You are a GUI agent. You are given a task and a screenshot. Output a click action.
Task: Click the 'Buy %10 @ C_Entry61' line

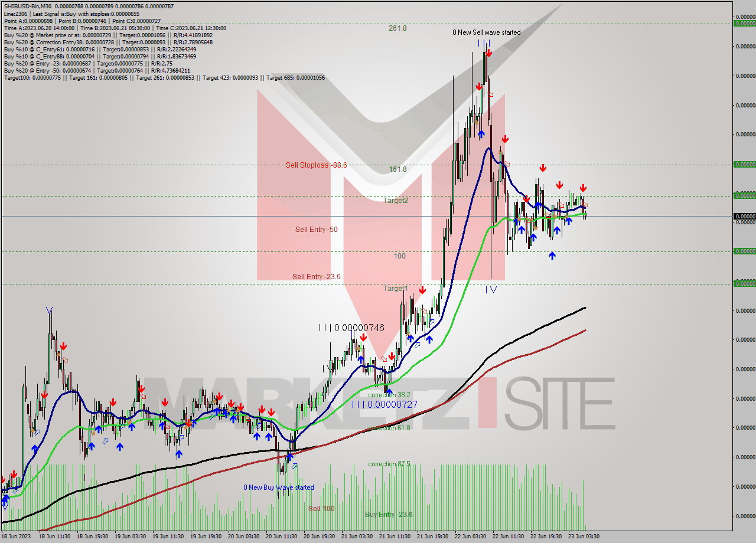pos(100,49)
